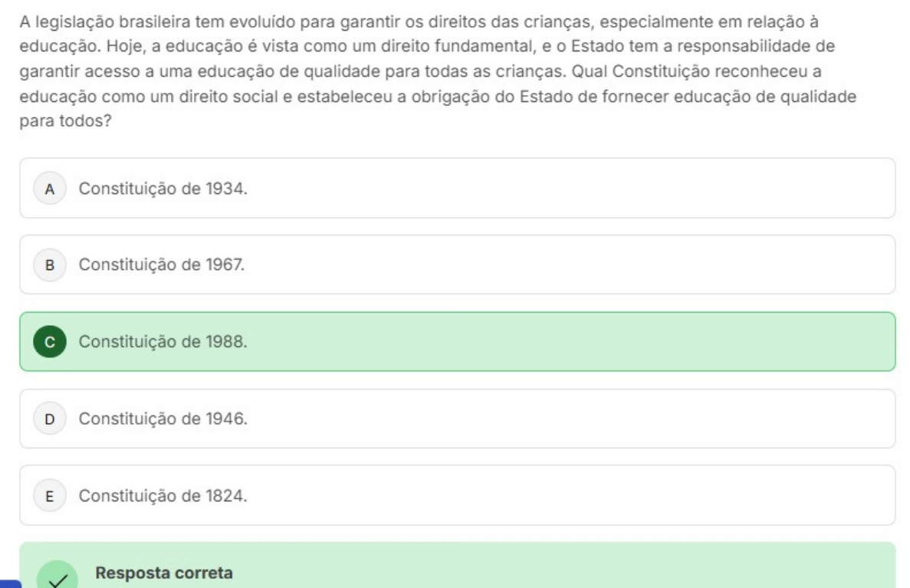Pick the answer text 'Constituição de 1946'
Image resolution: width=910 pixels, height=588 pixels.
pyautogui.click(x=163, y=419)
